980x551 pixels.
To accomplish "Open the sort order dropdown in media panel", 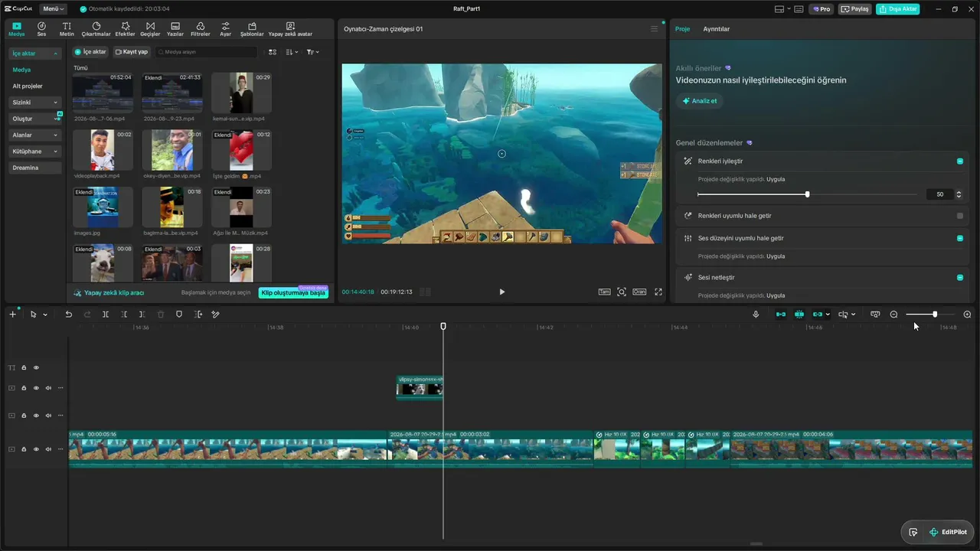I will click(292, 52).
